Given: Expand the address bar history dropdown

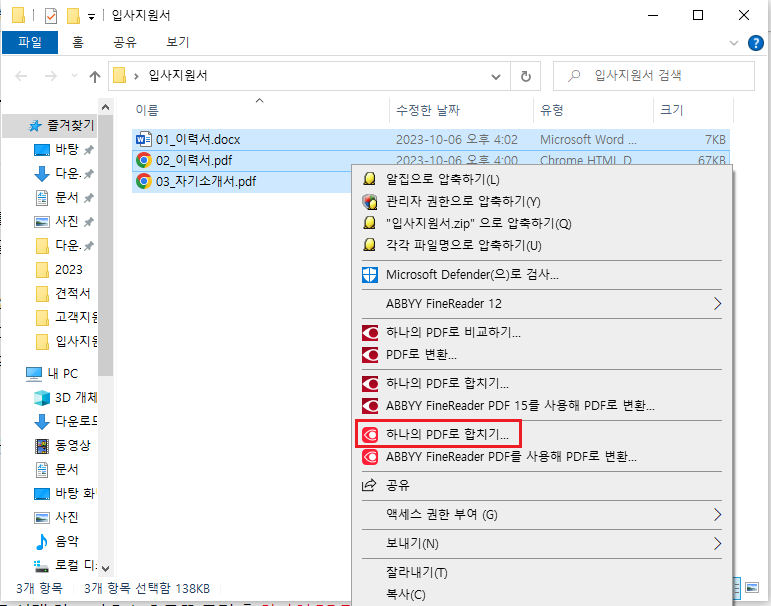Looking at the screenshot, I should pyautogui.click(x=496, y=77).
